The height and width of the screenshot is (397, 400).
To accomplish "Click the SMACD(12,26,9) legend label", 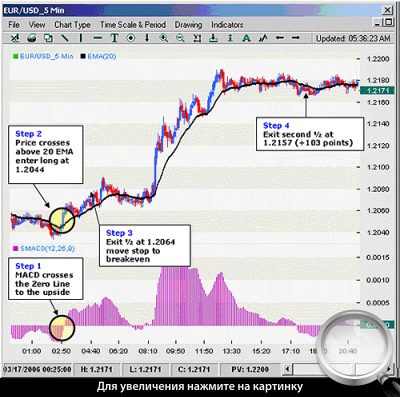I will (47, 248).
